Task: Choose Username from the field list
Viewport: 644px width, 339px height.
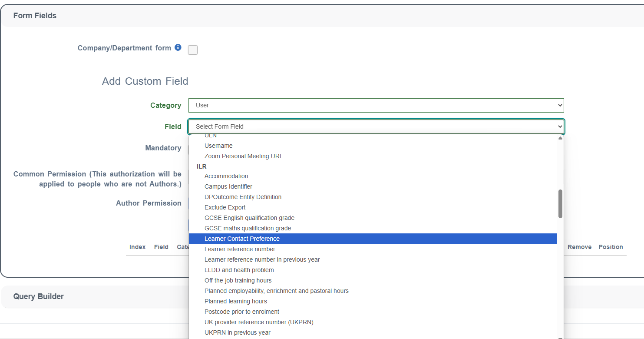Action: (373, 146)
